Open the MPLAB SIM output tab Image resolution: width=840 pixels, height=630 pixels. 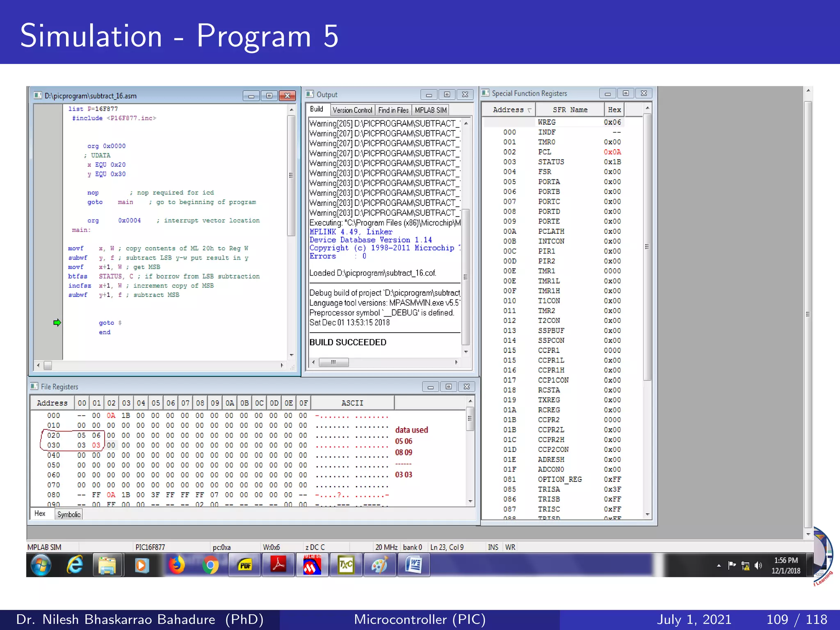tap(430, 110)
